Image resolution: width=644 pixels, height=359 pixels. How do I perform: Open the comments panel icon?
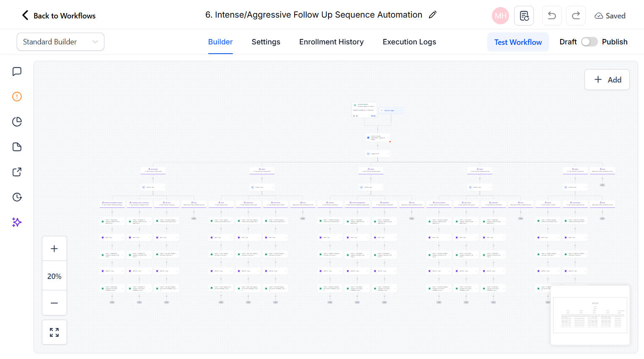point(17,72)
